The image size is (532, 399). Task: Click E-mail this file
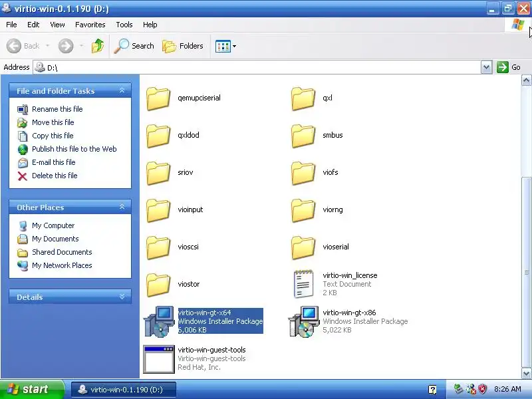point(47,162)
